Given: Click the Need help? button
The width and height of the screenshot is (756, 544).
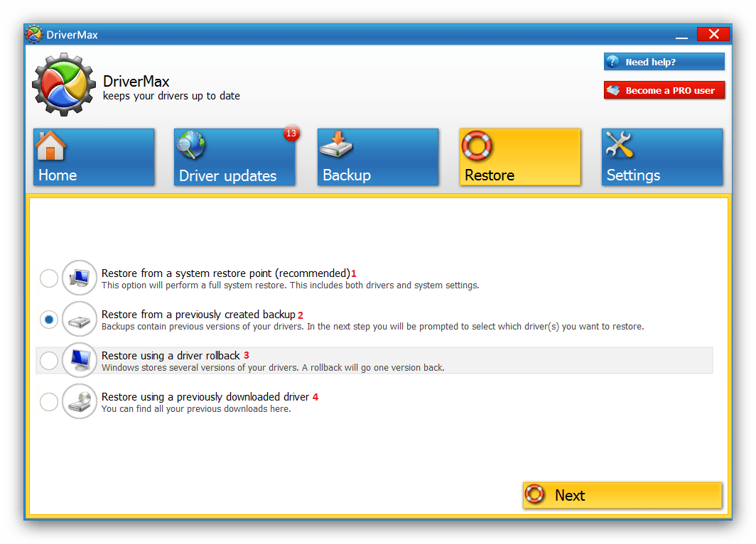Looking at the screenshot, I should coord(664,62).
